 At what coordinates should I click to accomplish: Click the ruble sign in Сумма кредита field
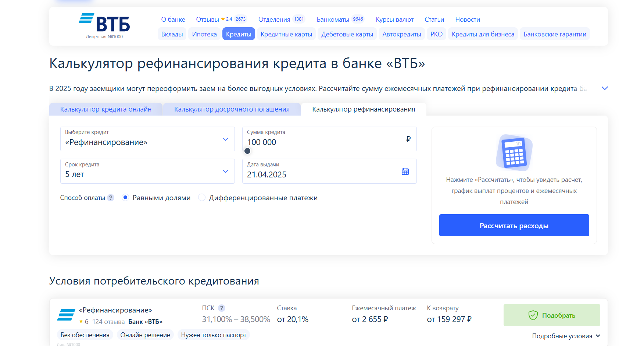point(408,139)
